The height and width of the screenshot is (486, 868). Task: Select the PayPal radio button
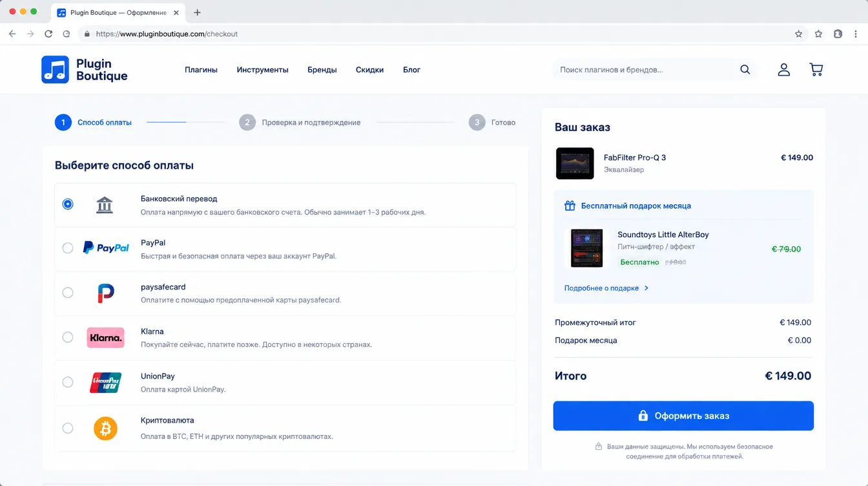(68, 248)
